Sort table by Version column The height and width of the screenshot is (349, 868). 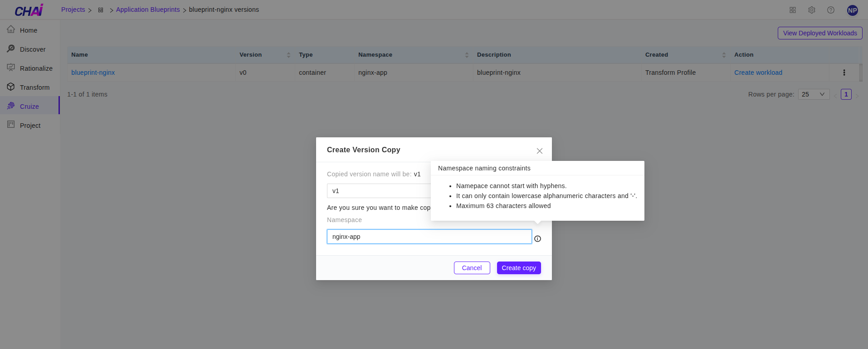[288, 55]
